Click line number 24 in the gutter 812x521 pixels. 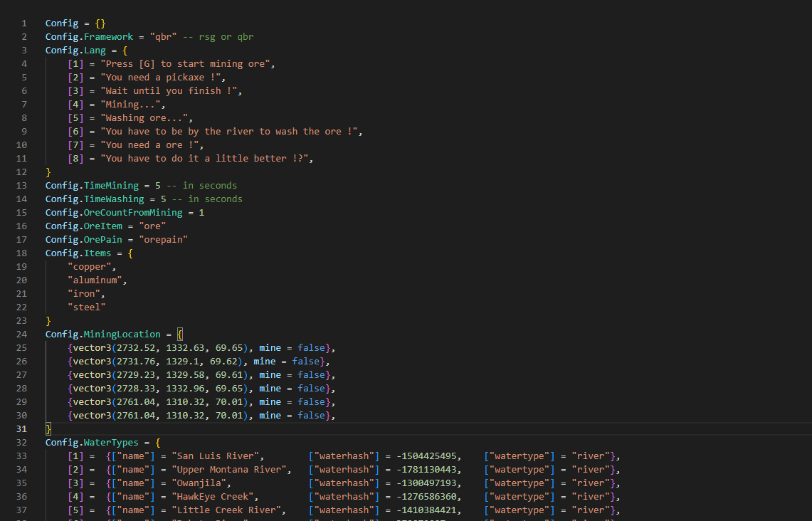pos(21,335)
